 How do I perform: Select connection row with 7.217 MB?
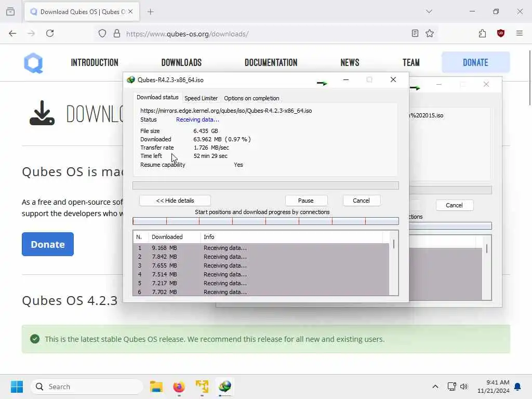click(261, 283)
